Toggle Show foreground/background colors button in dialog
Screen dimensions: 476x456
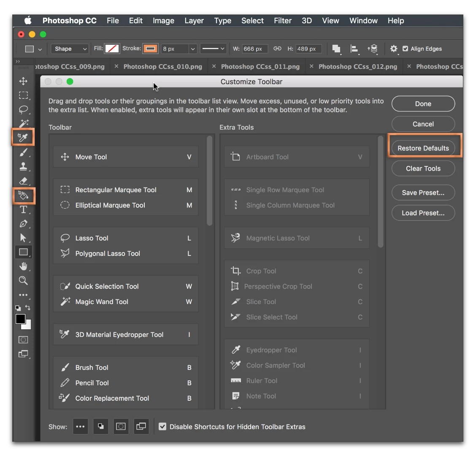tap(100, 426)
